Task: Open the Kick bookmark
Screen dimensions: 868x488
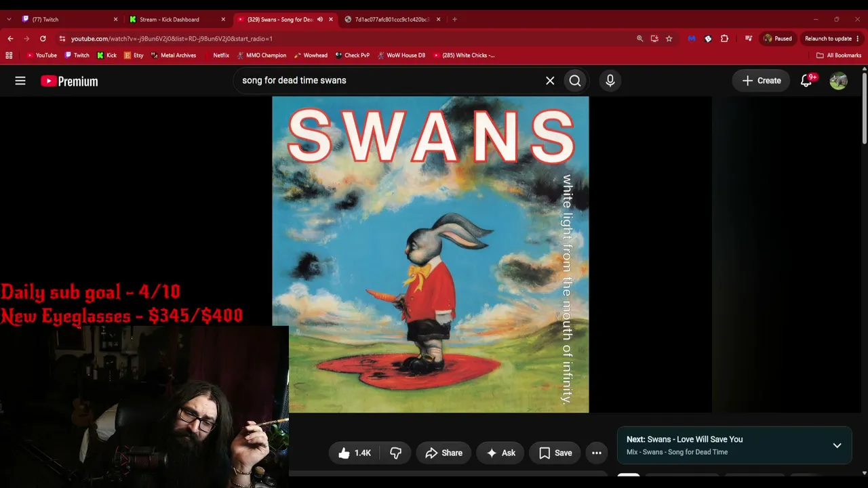Action: pyautogui.click(x=107, y=56)
